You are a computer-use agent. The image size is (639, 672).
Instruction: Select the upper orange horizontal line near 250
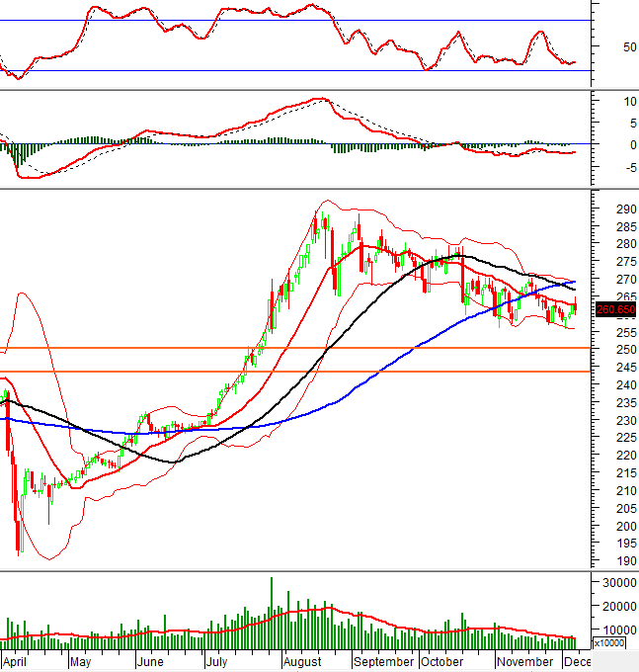click(x=296, y=348)
